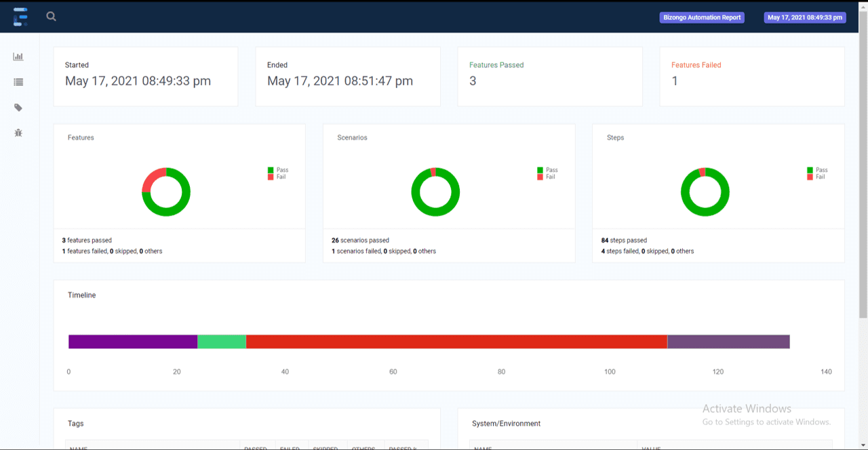Open the bug exceptions icon in sidebar

pos(18,133)
